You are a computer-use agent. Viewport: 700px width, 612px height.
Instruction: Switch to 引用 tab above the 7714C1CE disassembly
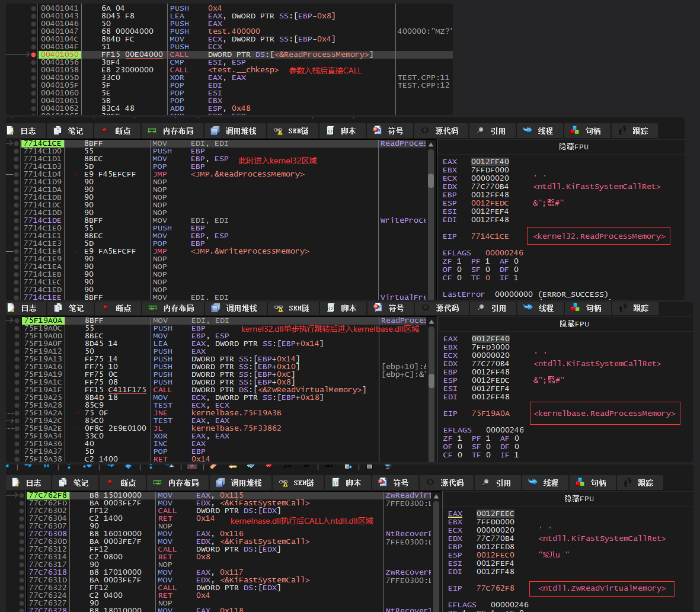(x=493, y=131)
